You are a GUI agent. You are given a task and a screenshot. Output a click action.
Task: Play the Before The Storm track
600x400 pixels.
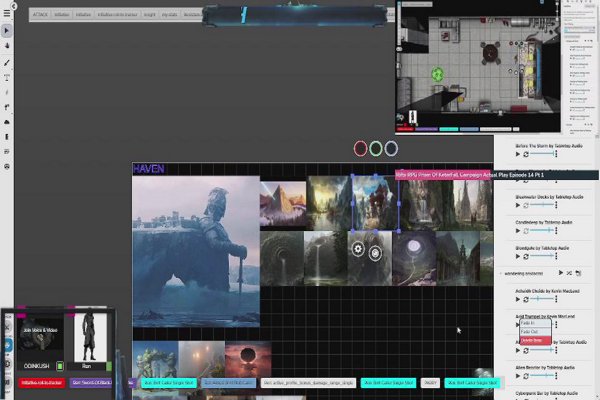[518, 154]
